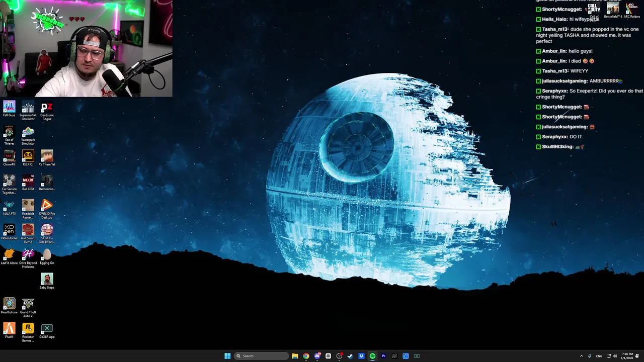Image resolution: width=644 pixels, height=362 pixels.
Task: Open the Ball X Pit desktop shortcut
Action: tap(28, 183)
